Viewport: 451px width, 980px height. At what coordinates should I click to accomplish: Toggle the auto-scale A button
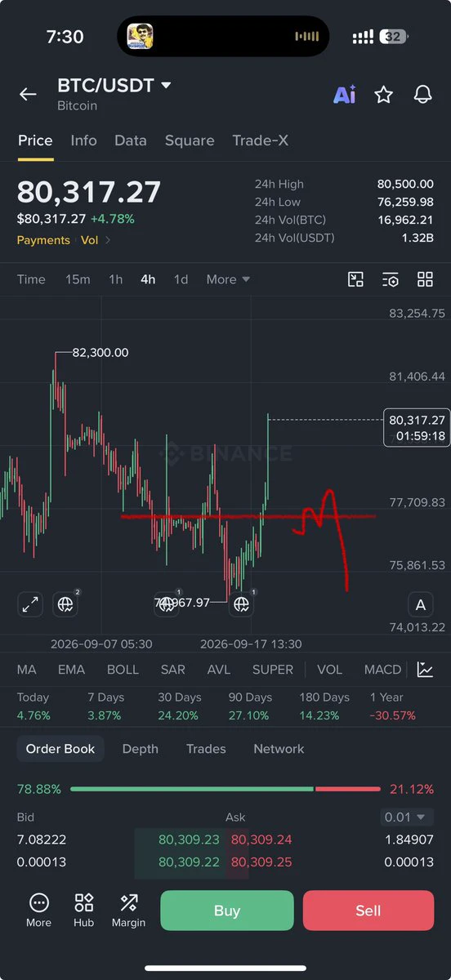tap(421, 604)
